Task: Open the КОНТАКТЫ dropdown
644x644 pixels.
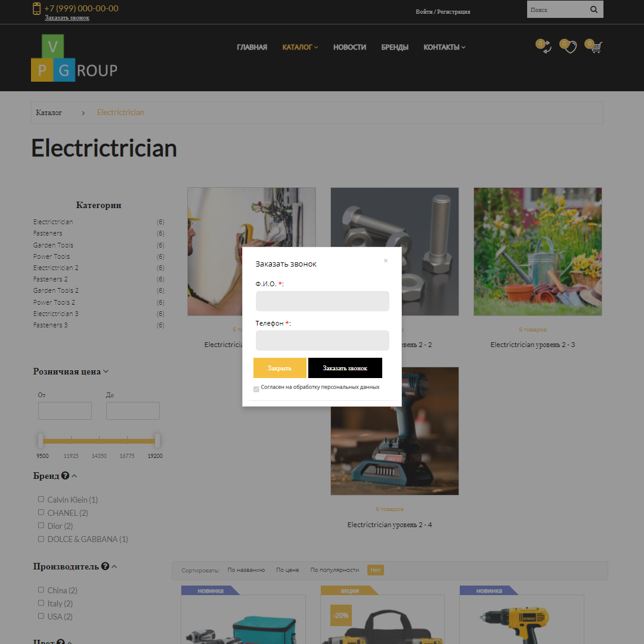Action: [444, 47]
